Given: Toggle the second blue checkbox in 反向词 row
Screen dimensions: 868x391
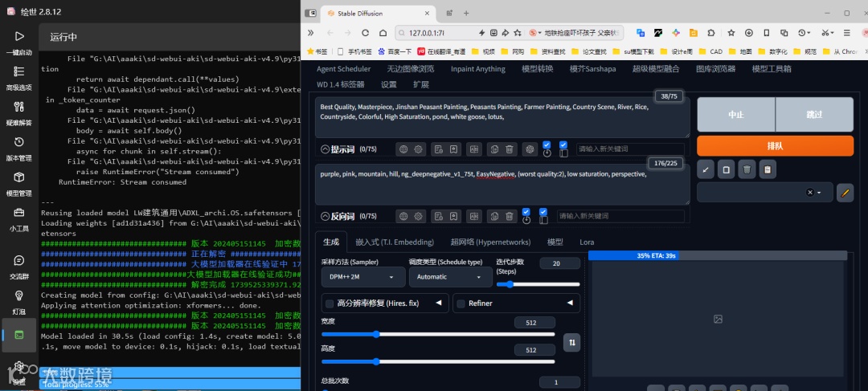Looking at the screenshot, I should [x=543, y=212].
